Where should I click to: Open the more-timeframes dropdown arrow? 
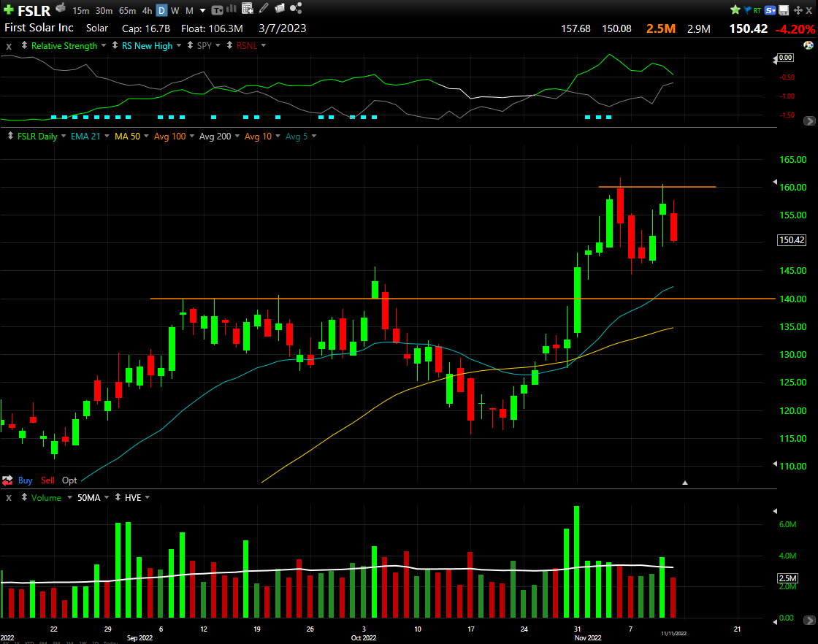pyautogui.click(x=203, y=10)
